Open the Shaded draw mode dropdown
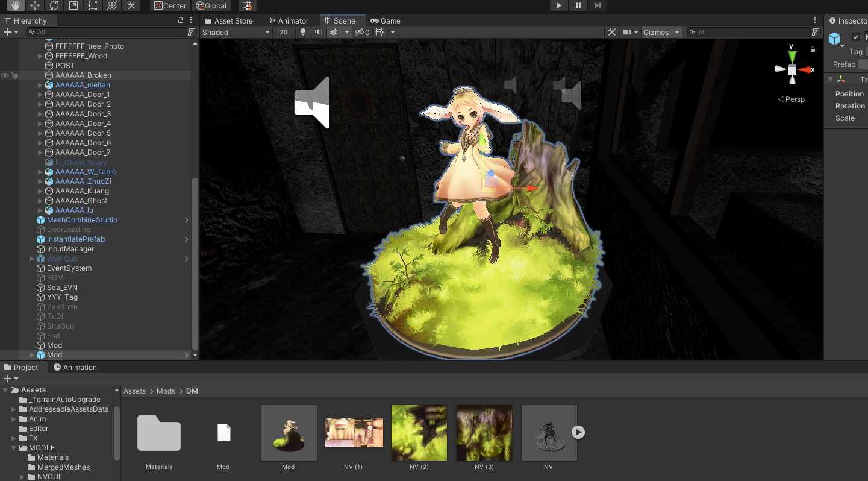Screen dimensions: 868x481 236,32
